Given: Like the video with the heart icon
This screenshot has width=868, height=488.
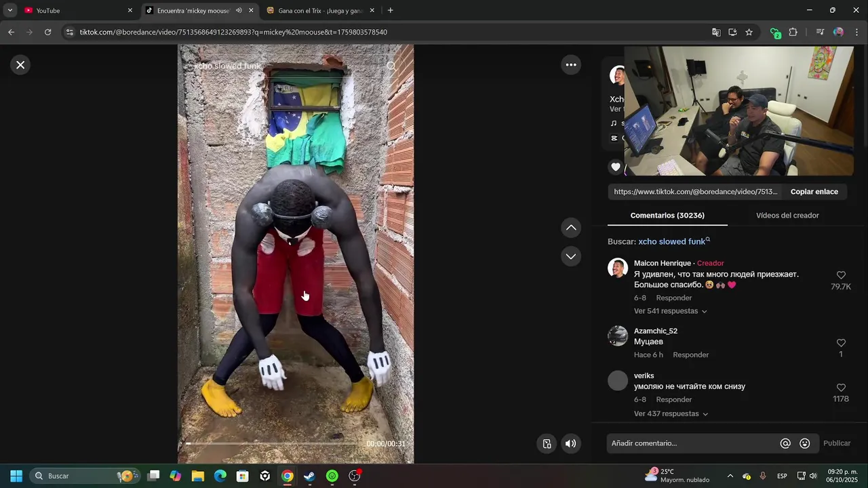Looking at the screenshot, I should (616, 167).
